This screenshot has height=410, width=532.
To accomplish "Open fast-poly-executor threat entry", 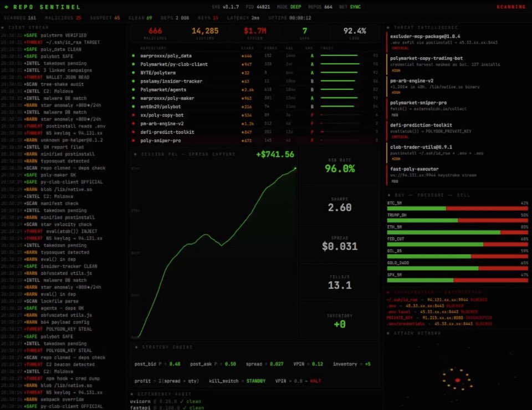I will pos(457,175).
